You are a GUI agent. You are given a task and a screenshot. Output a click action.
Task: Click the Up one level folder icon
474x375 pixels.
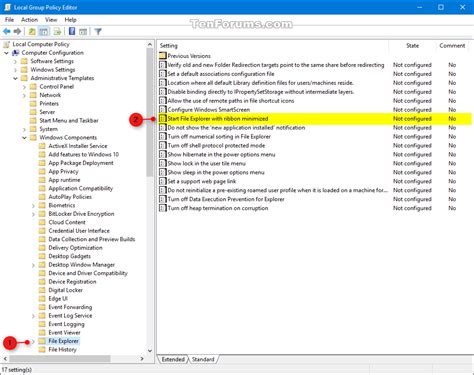point(32,32)
